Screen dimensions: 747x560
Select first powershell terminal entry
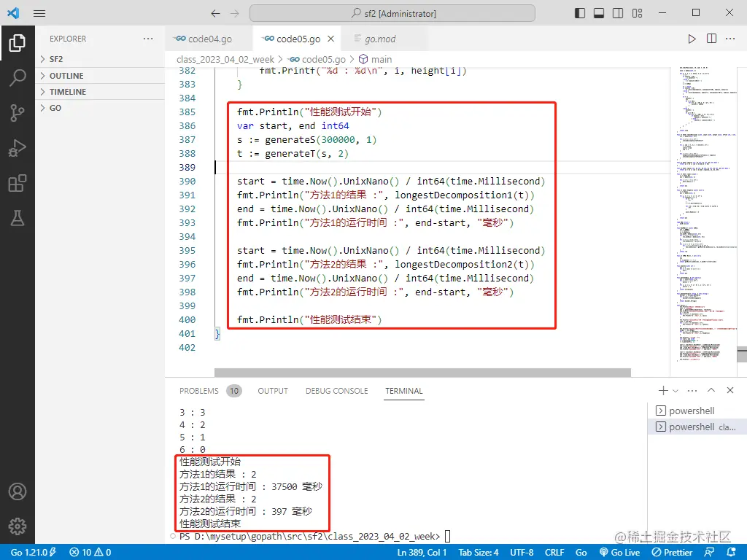coord(697,411)
